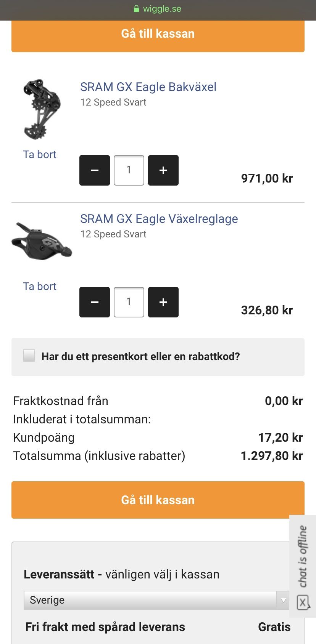
Task: Increase quantity of SRAM GX Eagle Bakväxel
Action: [163, 170]
